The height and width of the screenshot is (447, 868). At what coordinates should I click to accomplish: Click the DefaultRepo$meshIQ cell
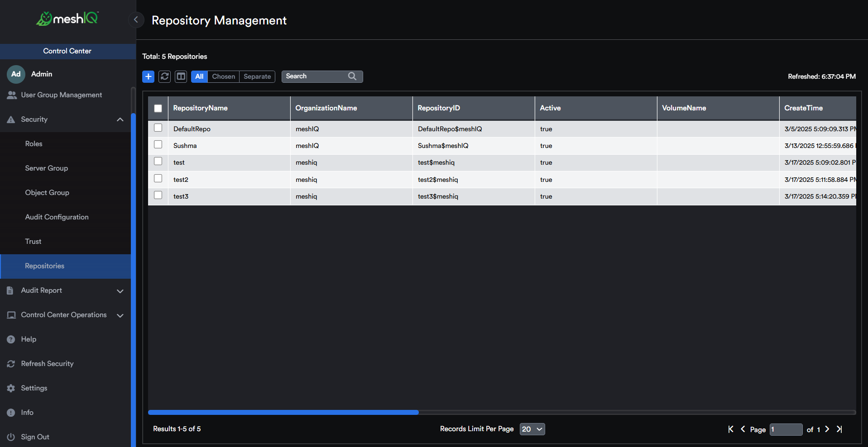(x=474, y=129)
